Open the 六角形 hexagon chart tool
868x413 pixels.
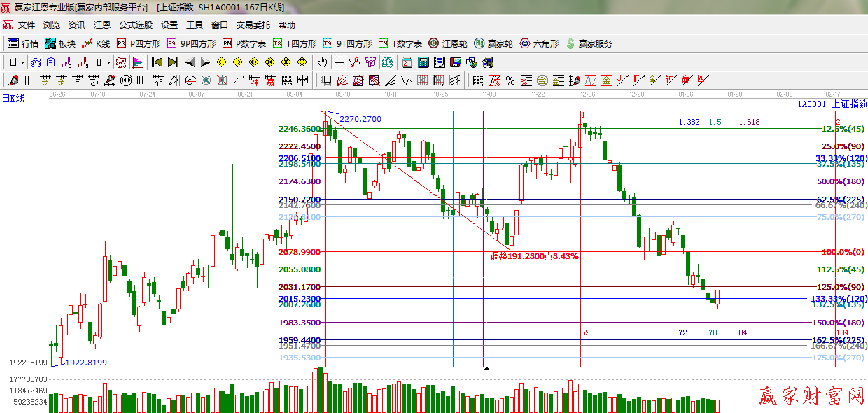(x=539, y=43)
